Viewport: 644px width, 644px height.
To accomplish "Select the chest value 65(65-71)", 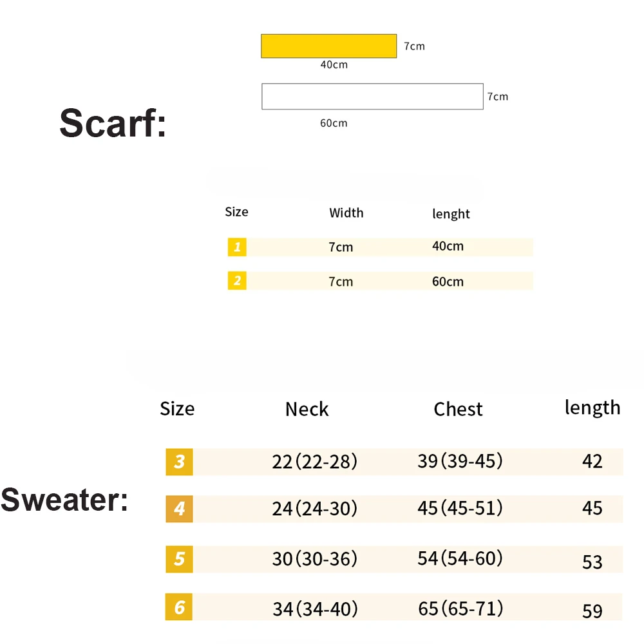I will pos(460,609).
